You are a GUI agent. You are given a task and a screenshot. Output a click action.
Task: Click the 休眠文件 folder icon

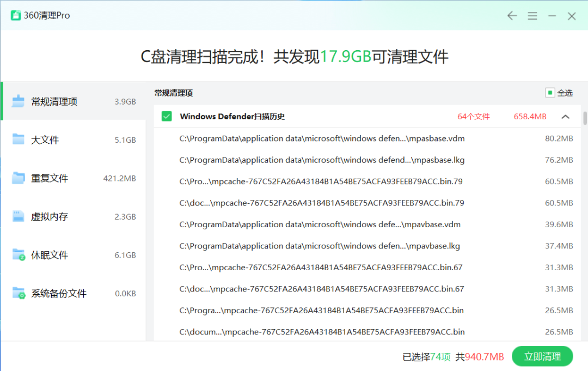click(19, 255)
